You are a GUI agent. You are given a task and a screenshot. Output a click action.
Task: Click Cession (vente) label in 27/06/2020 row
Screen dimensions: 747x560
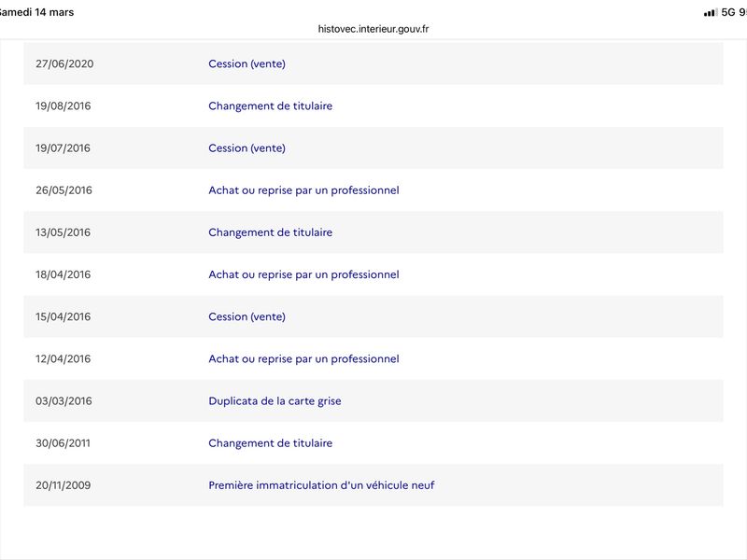[x=247, y=63]
